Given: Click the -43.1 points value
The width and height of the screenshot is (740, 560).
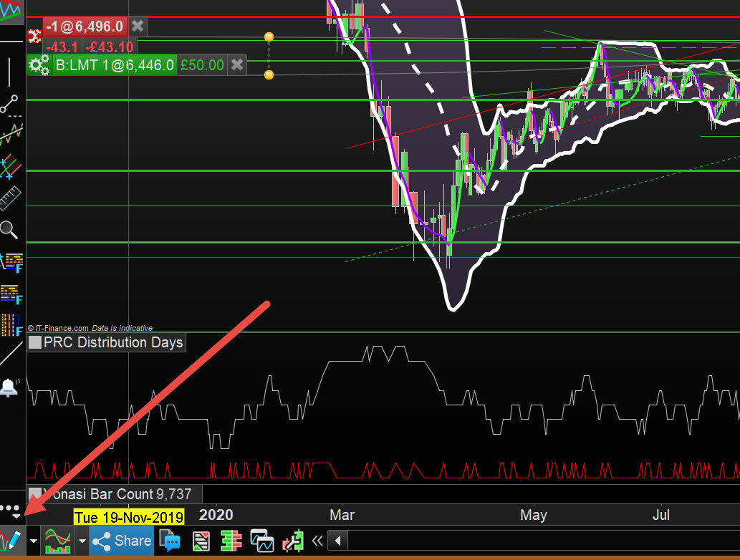Looking at the screenshot, I should tap(62, 47).
